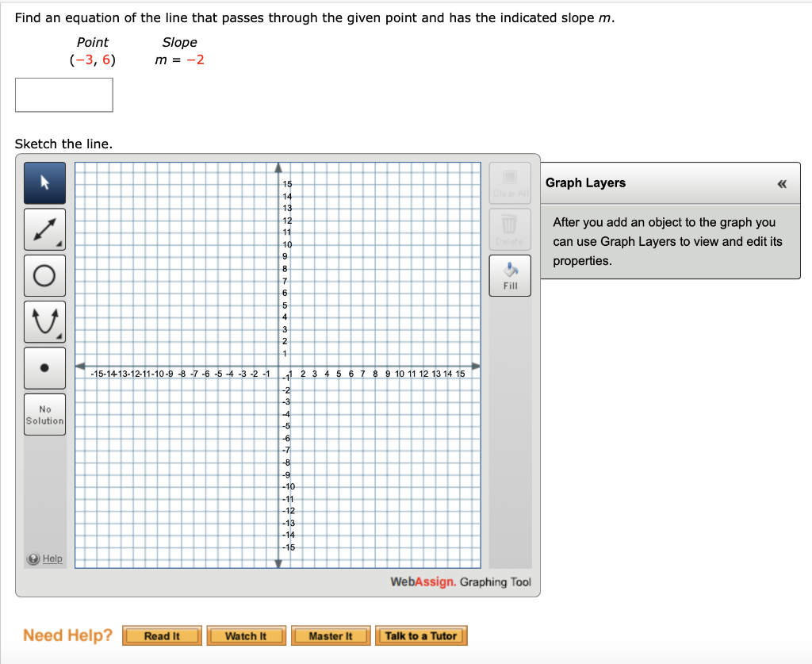Click the Watch It button
812x664 pixels.
(x=247, y=635)
